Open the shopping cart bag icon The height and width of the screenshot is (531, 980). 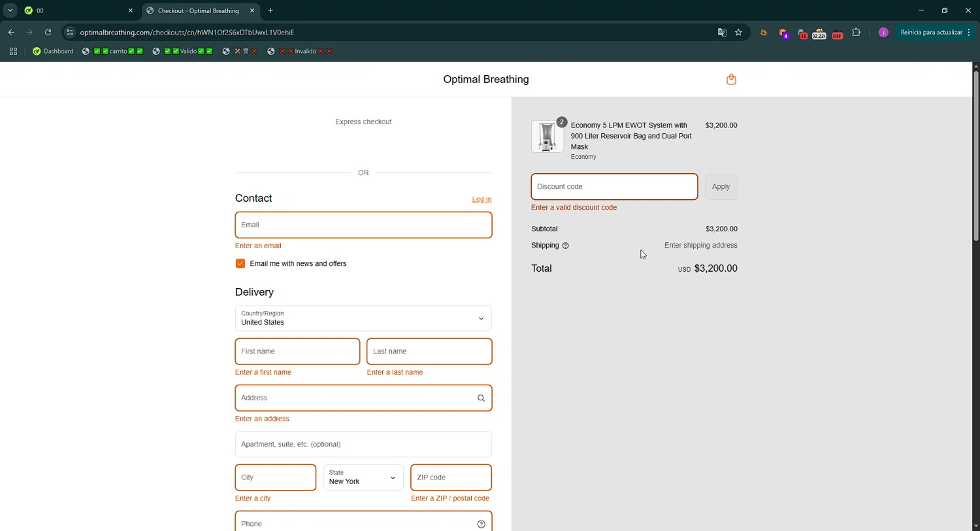731,79
